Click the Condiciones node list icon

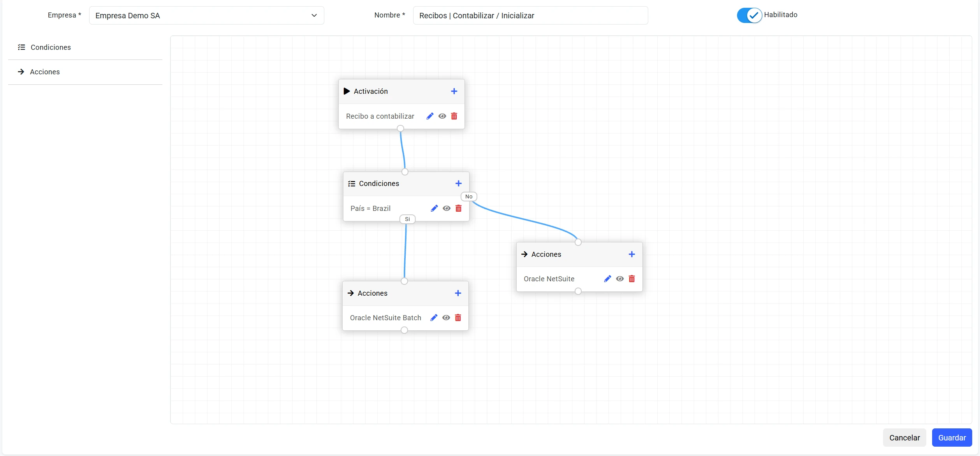coord(352,184)
